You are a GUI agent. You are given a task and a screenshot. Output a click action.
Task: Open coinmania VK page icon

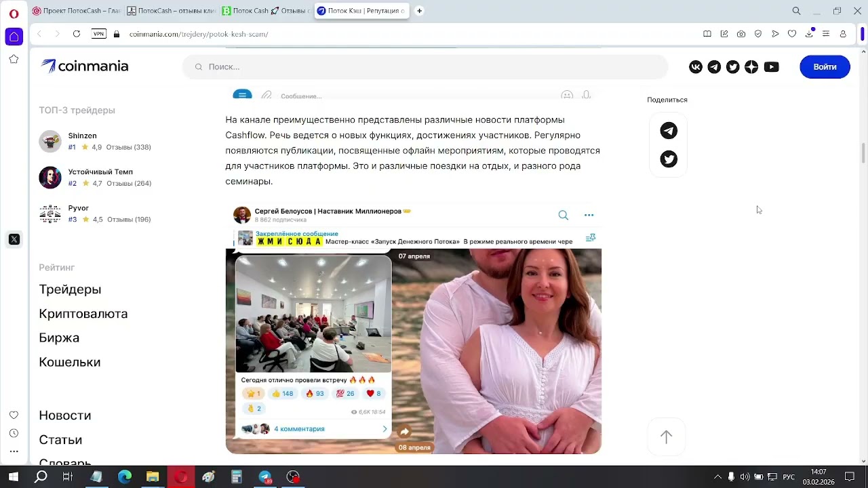coord(696,66)
